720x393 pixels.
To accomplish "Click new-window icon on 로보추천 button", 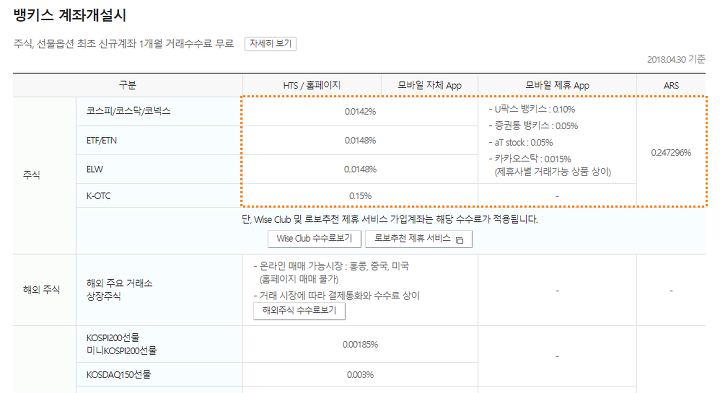I will tap(460, 240).
